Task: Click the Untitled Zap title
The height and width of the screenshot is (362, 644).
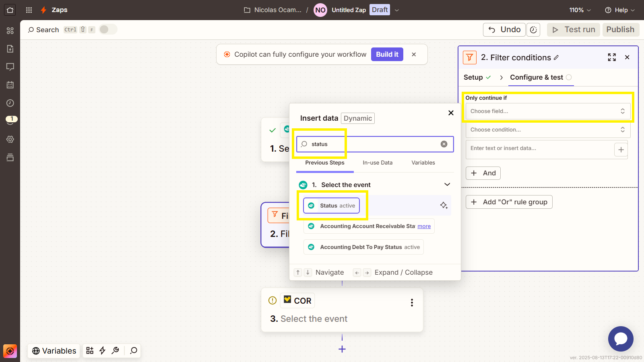Action: tap(349, 10)
